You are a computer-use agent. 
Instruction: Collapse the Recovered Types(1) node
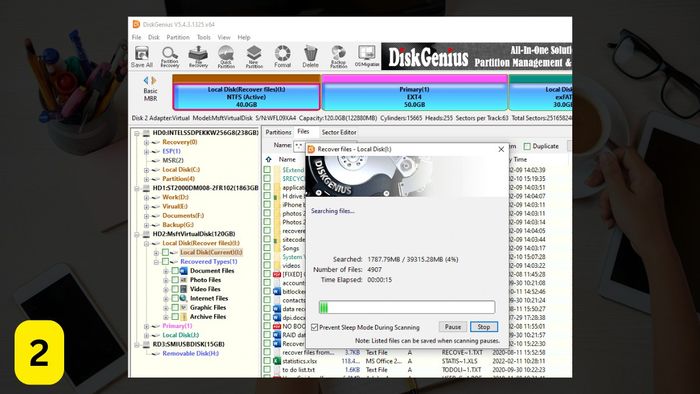point(156,262)
